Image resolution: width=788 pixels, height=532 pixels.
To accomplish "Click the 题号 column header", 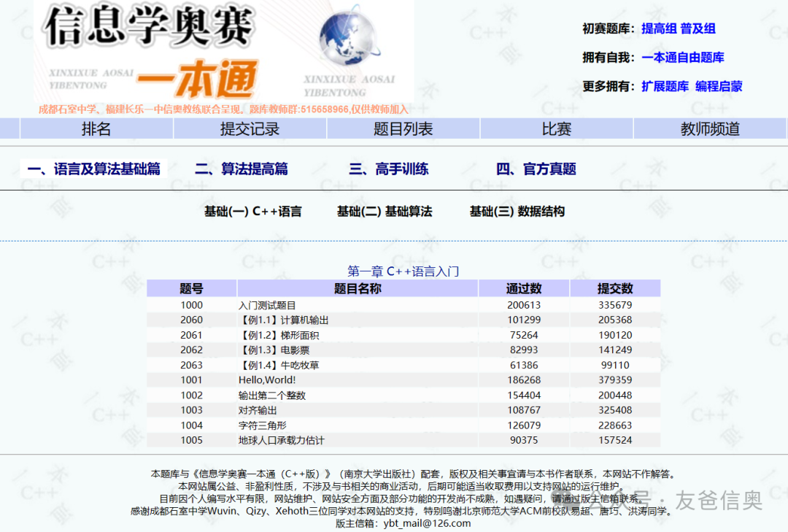I will pyautogui.click(x=191, y=289).
